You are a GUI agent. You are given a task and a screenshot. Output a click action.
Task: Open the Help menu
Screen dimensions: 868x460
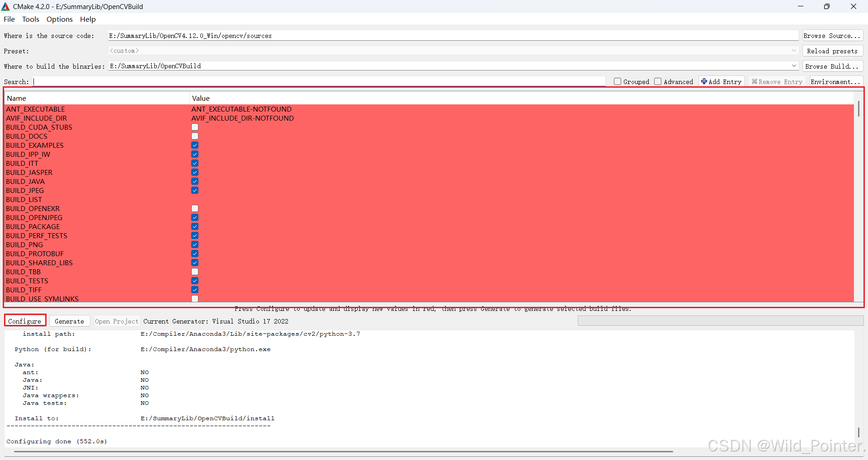pos(88,19)
